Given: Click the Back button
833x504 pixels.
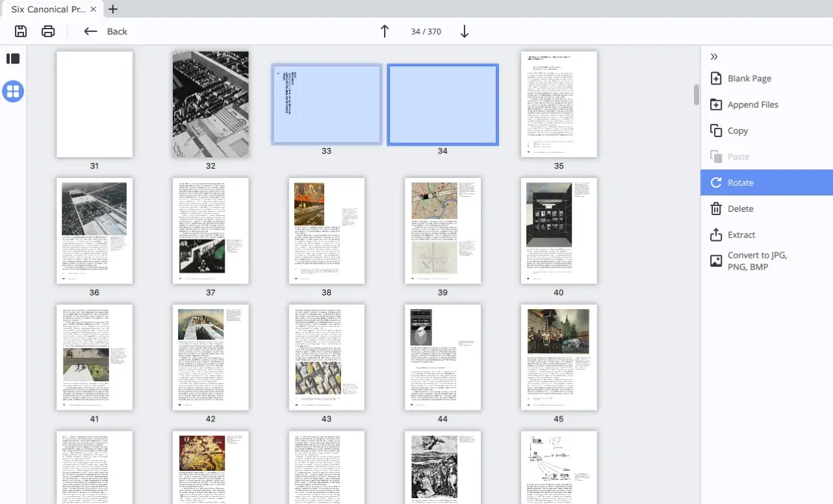Looking at the screenshot, I should (x=106, y=31).
